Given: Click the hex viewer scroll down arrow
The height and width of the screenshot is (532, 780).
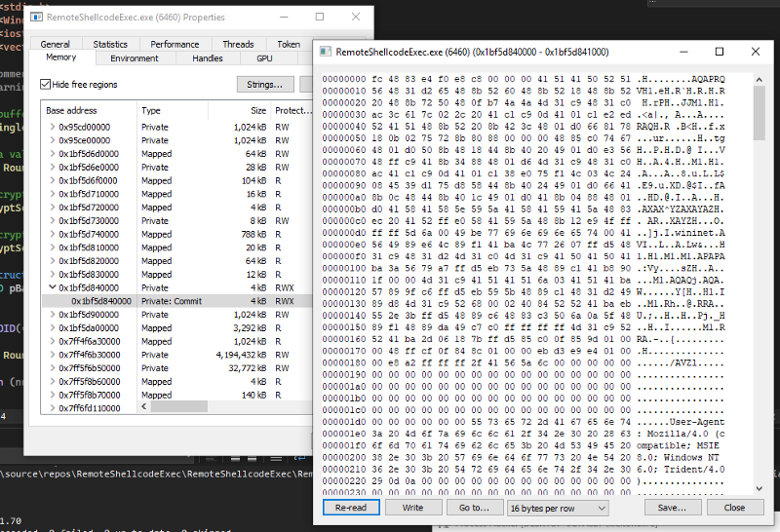Looking at the screenshot, I should pos(760,489).
